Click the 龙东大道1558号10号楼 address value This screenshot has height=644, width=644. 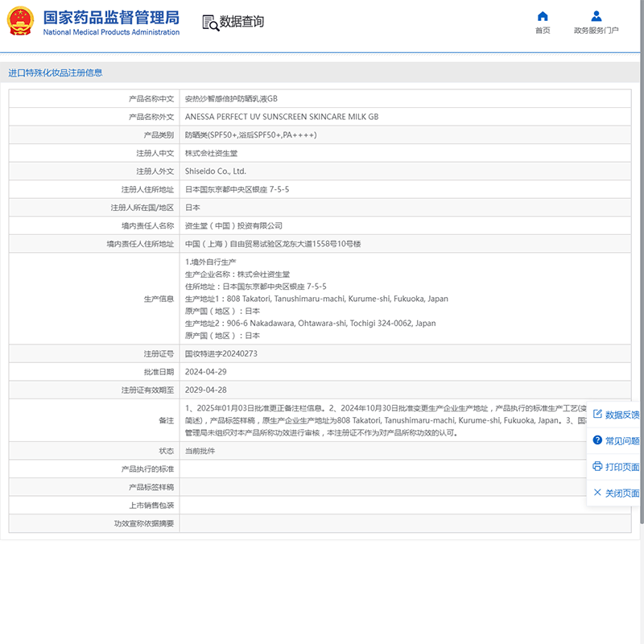click(273, 244)
